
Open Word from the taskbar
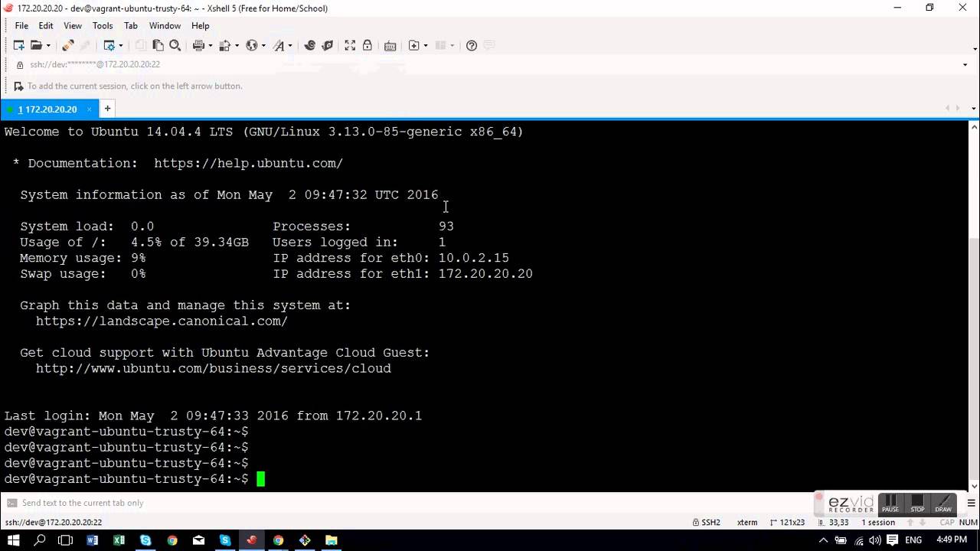coord(93,540)
